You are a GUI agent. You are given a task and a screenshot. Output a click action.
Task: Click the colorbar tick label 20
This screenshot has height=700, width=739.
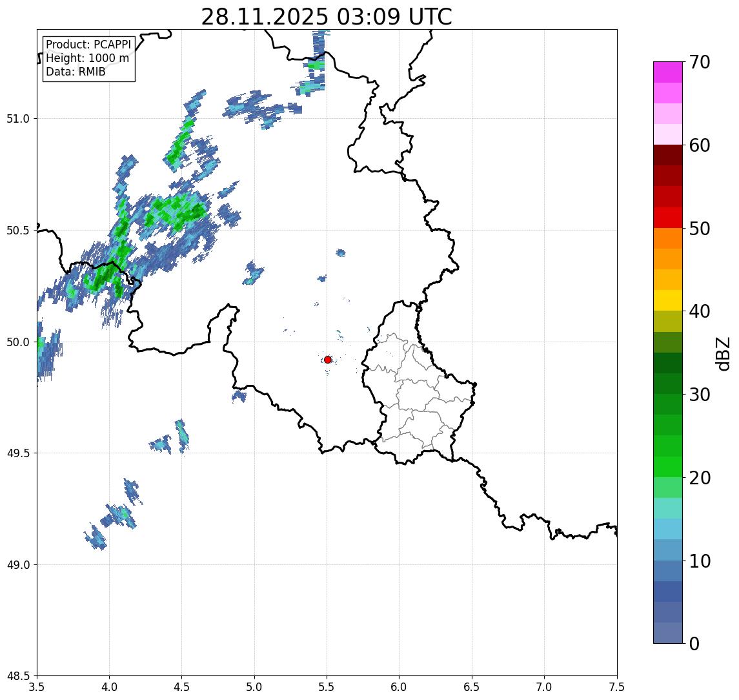699,478
